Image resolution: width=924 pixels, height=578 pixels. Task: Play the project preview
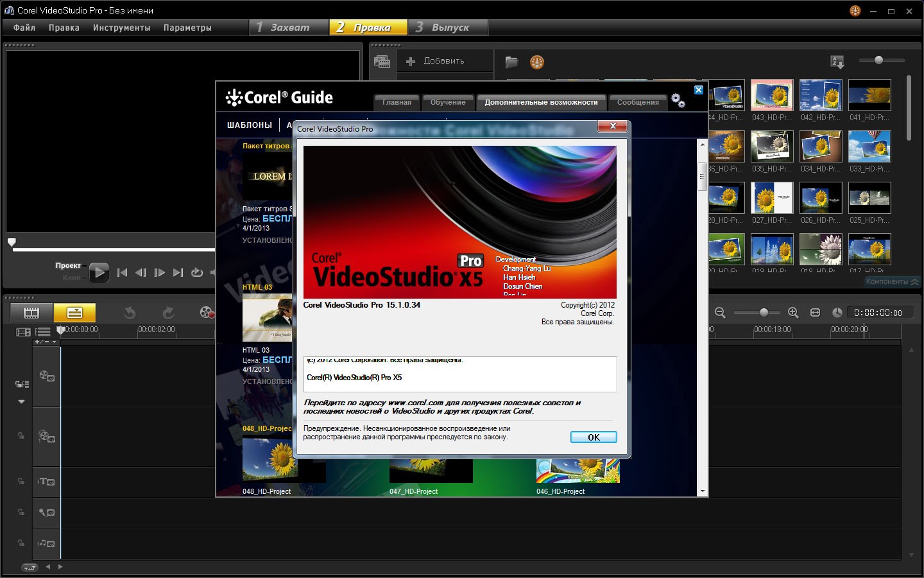pos(99,272)
